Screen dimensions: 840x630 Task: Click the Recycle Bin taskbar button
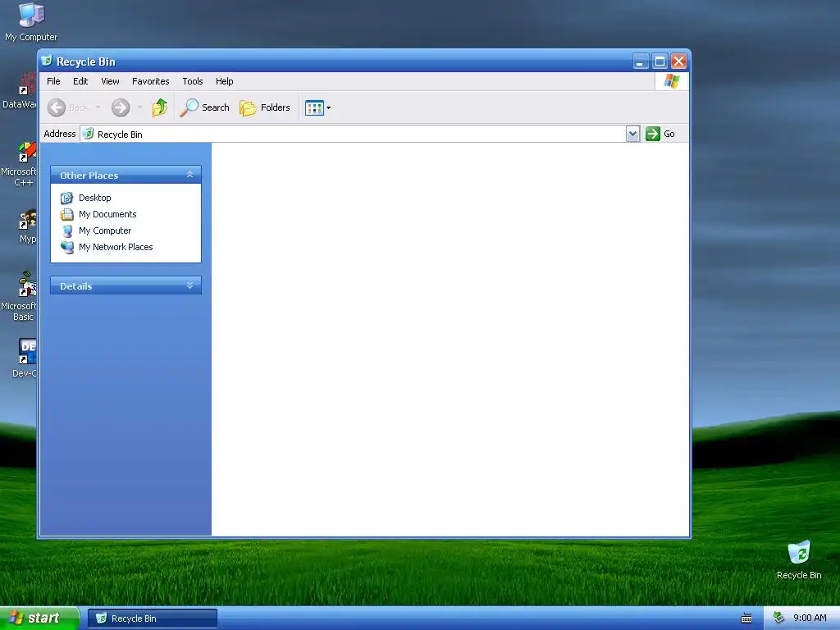pos(152,619)
